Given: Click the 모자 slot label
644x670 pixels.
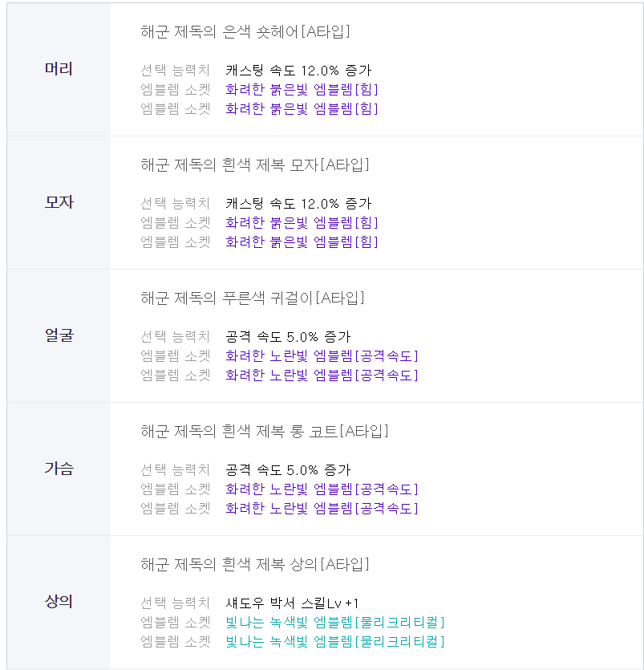Looking at the screenshot, I should [x=59, y=202].
